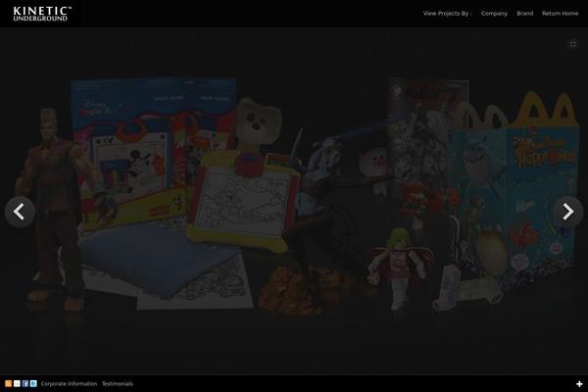Screen dimensions: 588x392
Task: Click the Kinetic Underground logo
Action: pyautogui.click(x=42, y=14)
